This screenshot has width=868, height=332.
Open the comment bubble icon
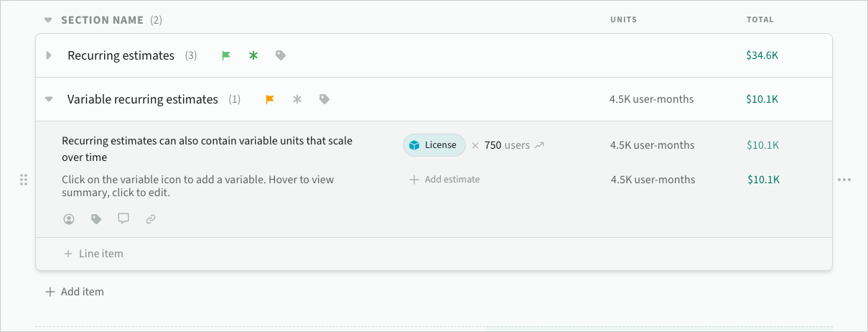[x=123, y=219]
